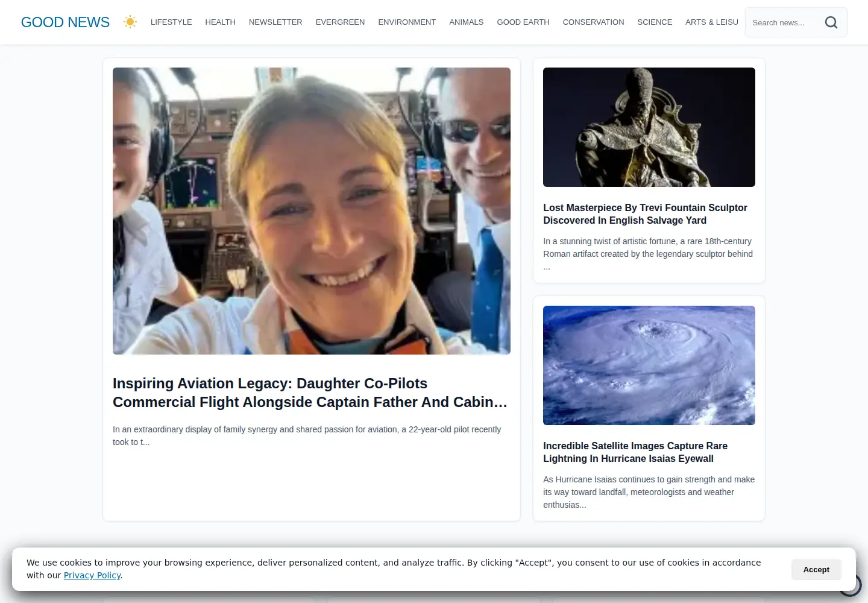Click the search magnifier icon
This screenshot has height=603, width=868.
click(x=831, y=22)
